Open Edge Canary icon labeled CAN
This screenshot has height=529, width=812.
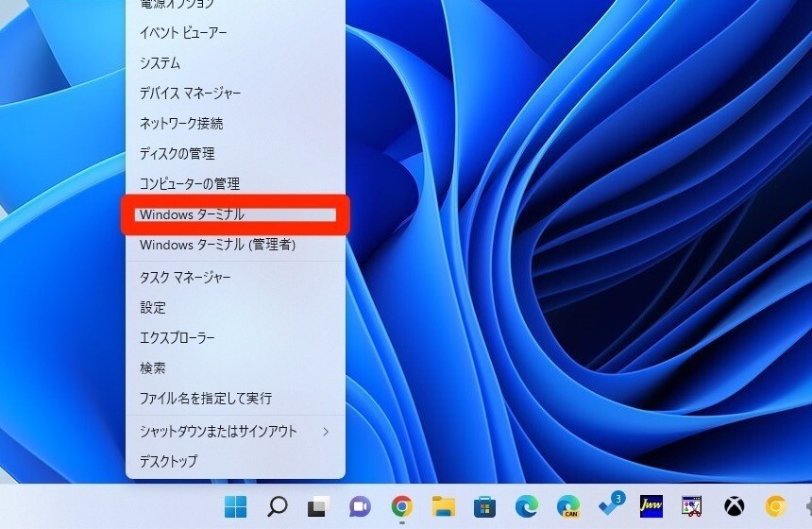tap(567, 507)
